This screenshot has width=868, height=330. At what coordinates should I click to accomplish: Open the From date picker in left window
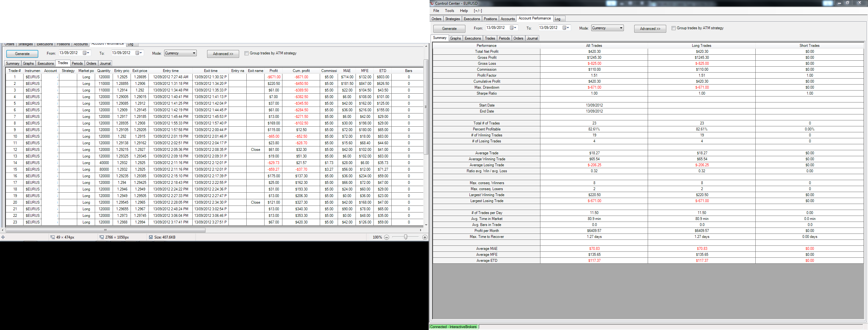coord(86,52)
